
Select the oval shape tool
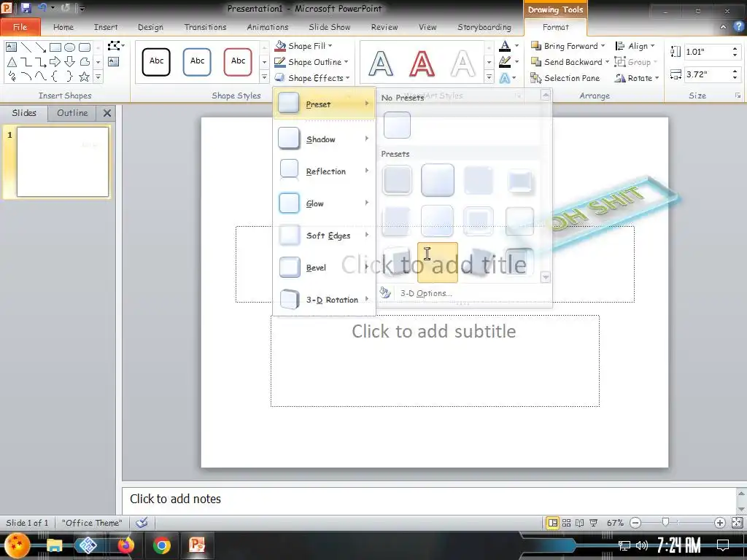[70, 47]
